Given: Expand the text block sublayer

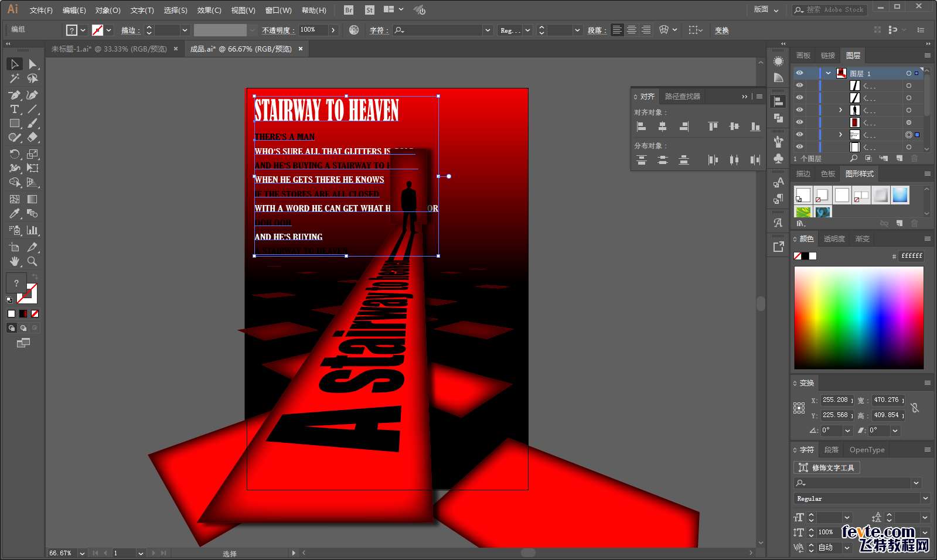Looking at the screenshot, I should (x=840, y=135).
